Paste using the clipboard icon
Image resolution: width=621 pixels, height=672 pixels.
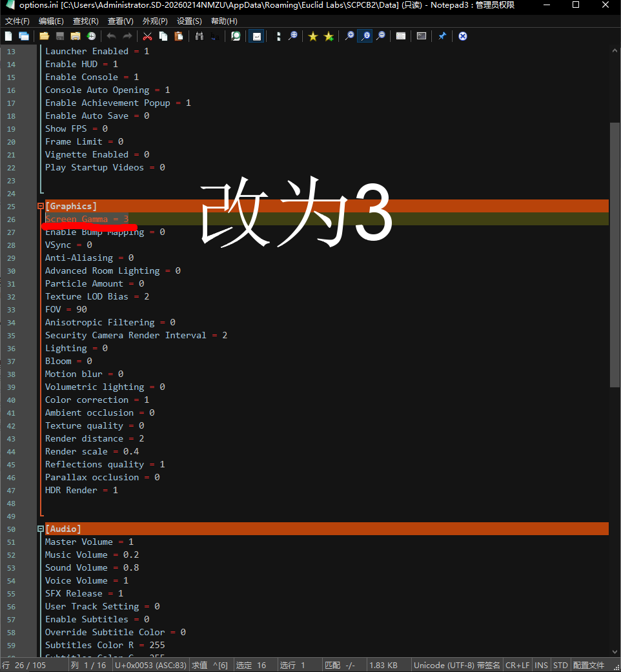[x=179, y=36]
